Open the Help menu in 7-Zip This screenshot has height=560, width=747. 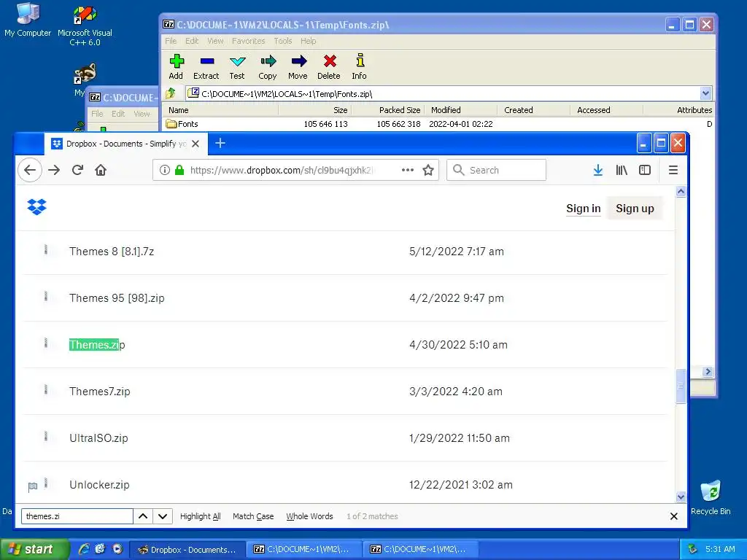coord(309,41)
